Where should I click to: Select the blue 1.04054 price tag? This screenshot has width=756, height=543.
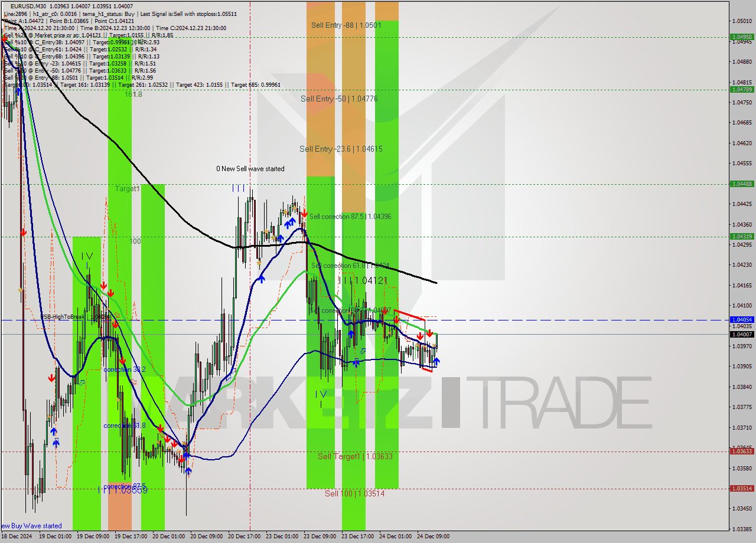[742, 319]
